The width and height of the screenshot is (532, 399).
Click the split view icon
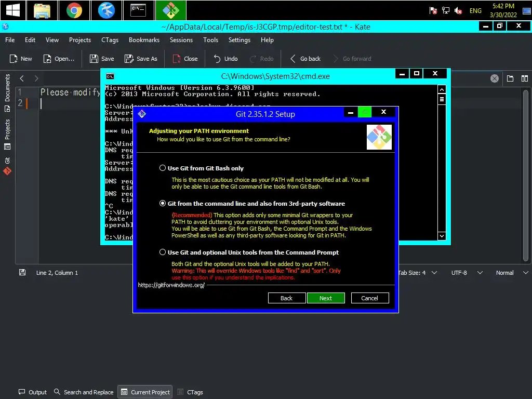click(525, 79)
